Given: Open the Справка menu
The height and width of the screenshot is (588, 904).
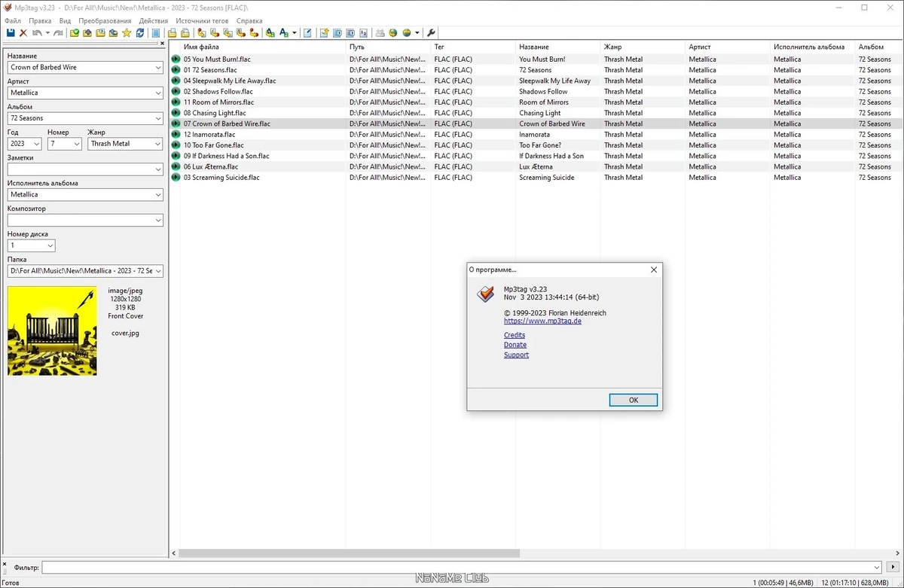Looking at the screenshot, I should (x=249, y=21).
